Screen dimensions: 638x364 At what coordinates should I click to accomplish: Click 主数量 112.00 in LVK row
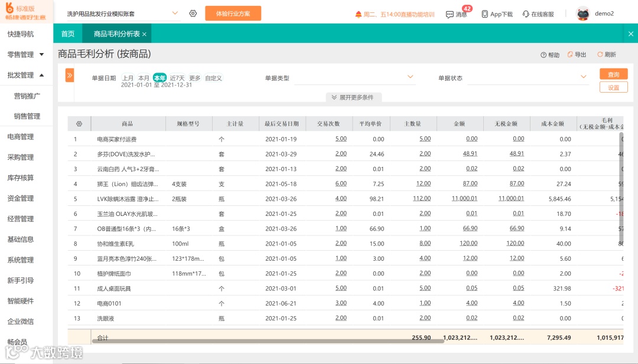click(422, 198)
